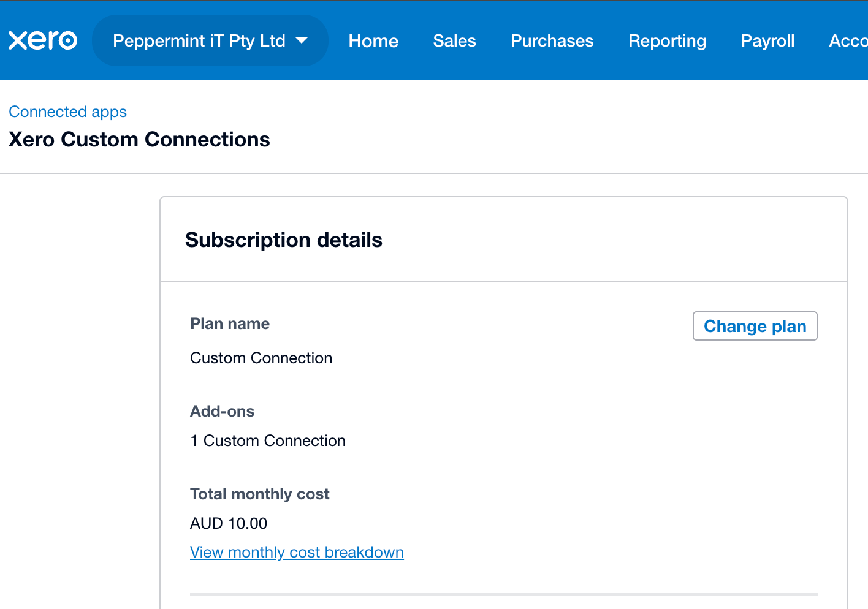Go to the Home menu
The height and width of the screenshot is (609, 868).
pos(373,40)
